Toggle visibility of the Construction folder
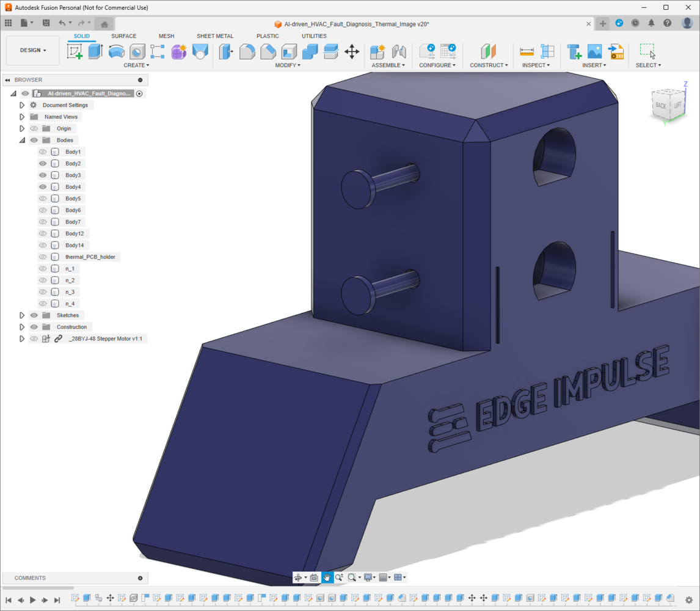 34,327
